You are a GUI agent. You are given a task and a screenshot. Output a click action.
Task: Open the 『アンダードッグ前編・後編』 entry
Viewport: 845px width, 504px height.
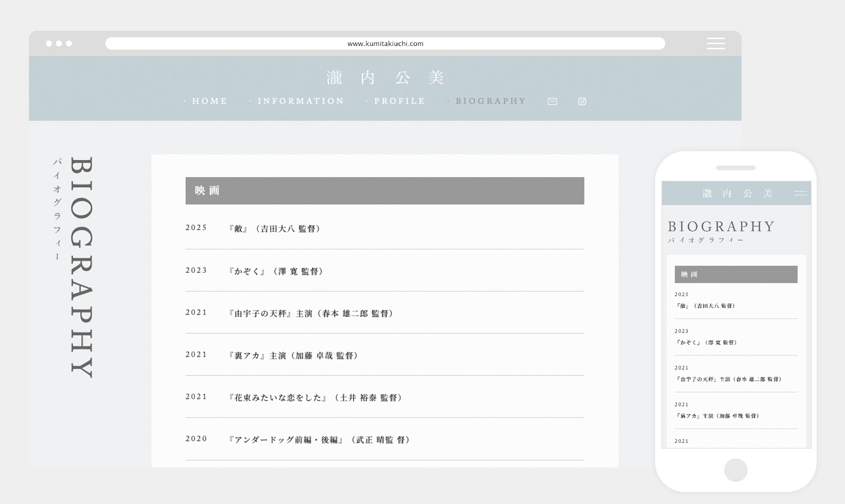[319, 440]
